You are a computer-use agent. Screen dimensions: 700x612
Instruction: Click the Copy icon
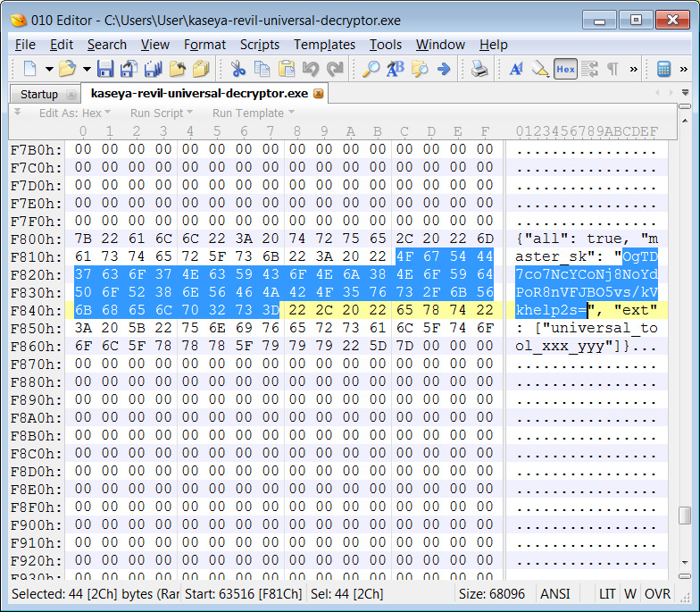click(x=262, y=69)
